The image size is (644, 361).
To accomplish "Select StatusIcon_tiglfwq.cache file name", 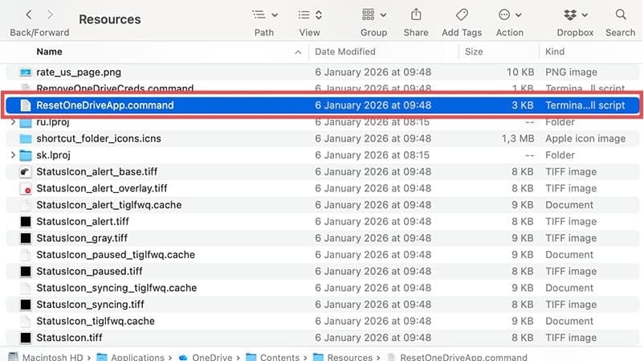I will click(x=96, y=321).
